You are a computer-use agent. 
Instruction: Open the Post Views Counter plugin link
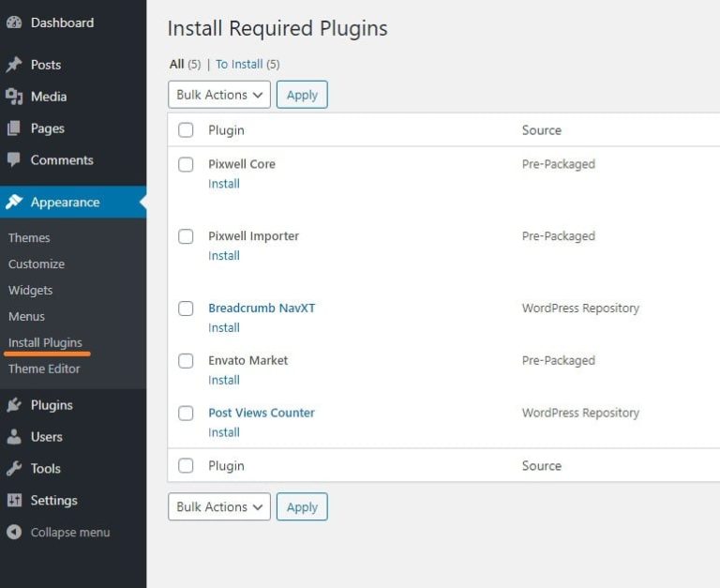click(262, 413)
